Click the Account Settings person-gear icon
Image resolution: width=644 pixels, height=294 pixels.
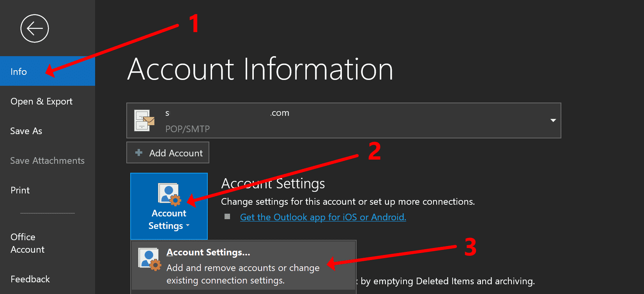170,194
